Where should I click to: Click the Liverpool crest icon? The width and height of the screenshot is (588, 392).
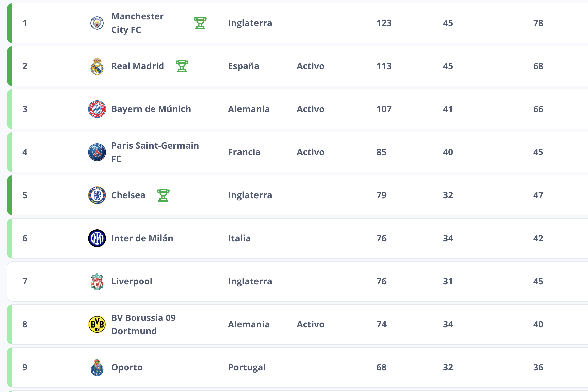[x=97, y=281]
